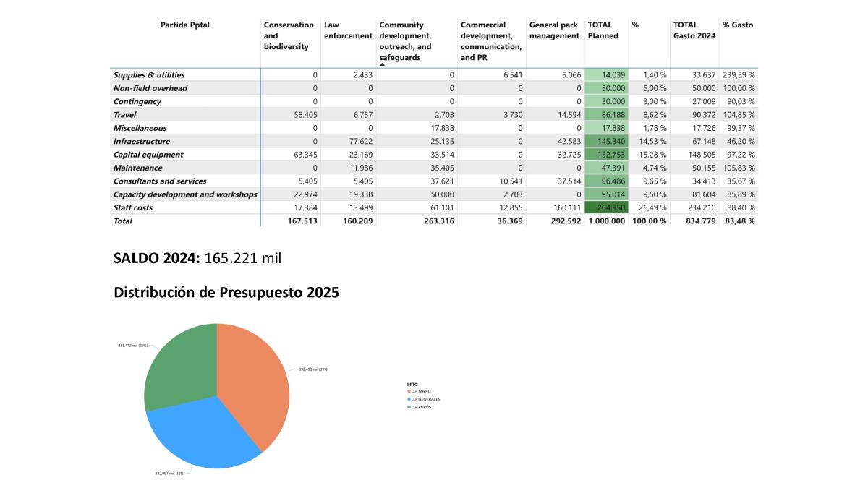Click the General park management column header

click(554, 30)
